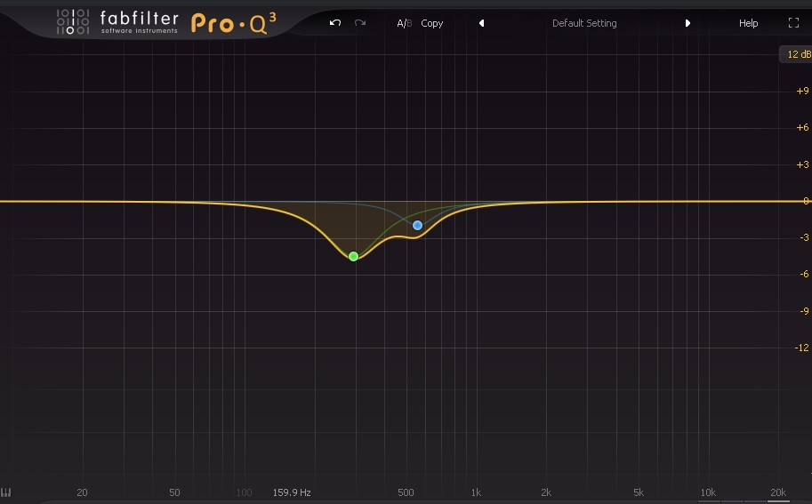Copy settings with the Copy button
The image size is (812, 504).
[x=432, y=23]
